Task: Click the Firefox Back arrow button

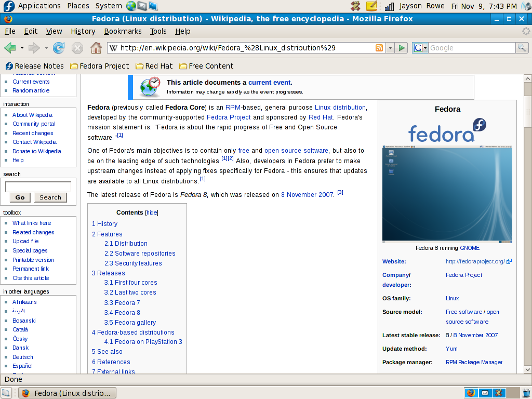Action: pos(10,48)
